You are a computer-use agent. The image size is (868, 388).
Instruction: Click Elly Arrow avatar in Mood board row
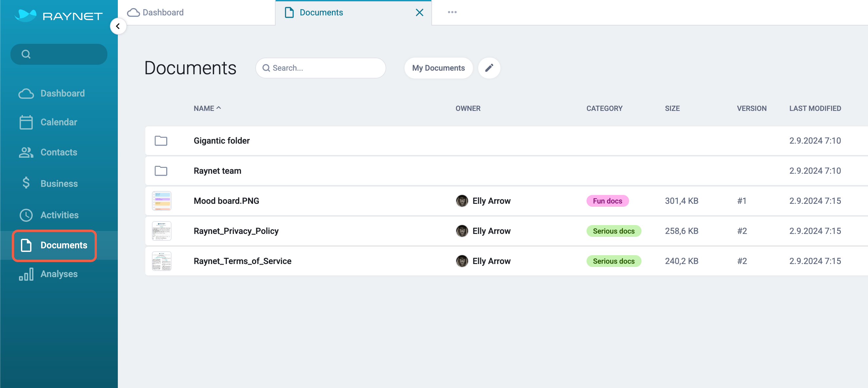pyautogui.click(x=462, y=201)
